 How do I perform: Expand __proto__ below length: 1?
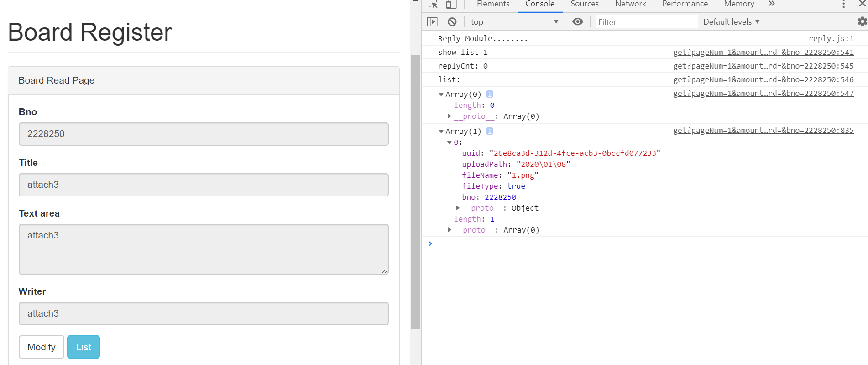click(x=450, y=230)
